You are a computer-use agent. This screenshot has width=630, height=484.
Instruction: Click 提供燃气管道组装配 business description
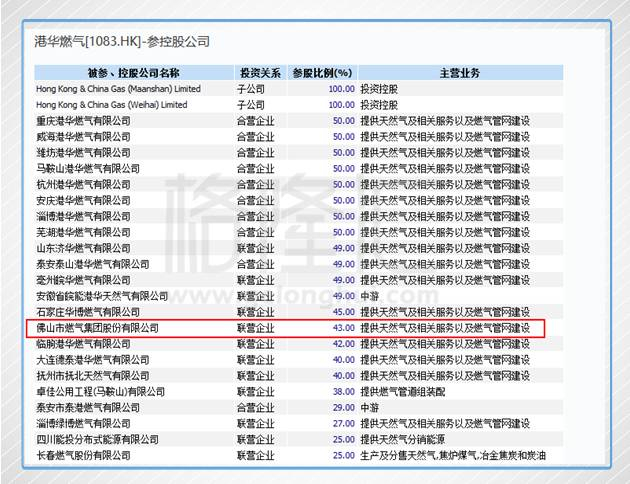(403, 392)
